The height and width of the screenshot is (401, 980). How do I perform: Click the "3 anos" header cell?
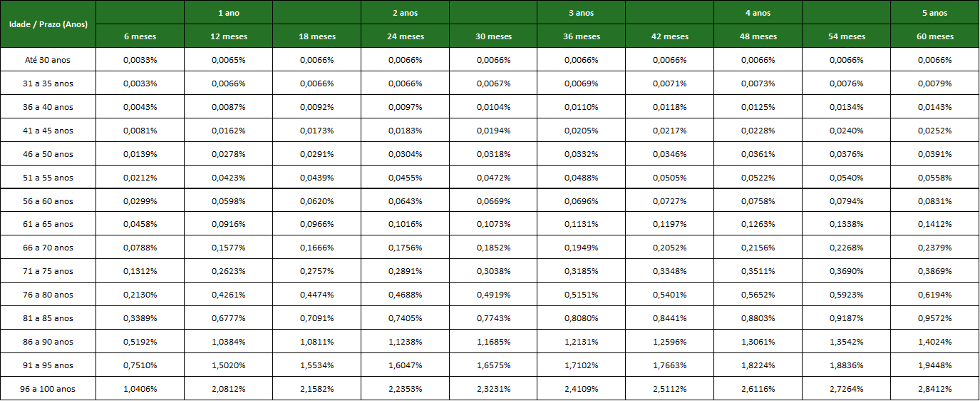click(581, 13)
